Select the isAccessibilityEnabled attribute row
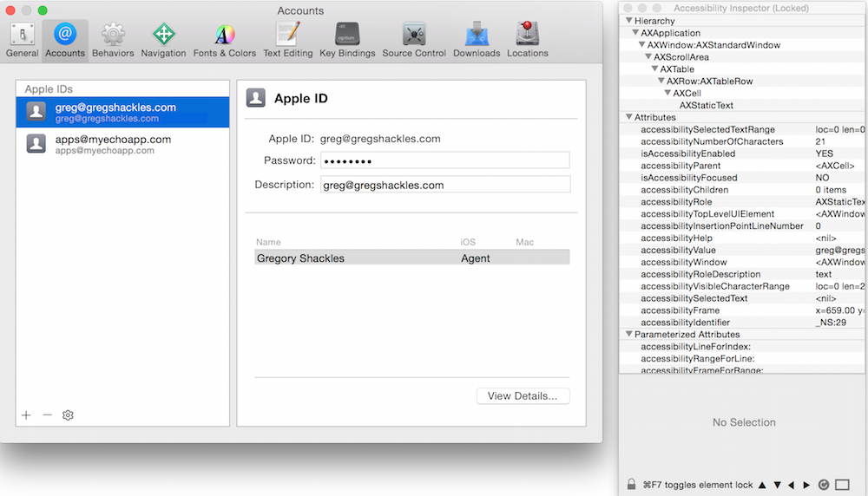 coord(742,153)
